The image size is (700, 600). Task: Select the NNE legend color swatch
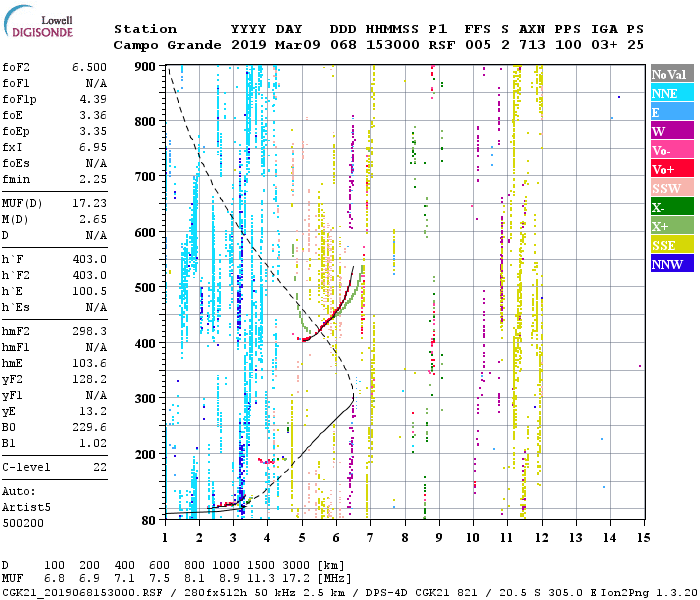coord(672,93)
